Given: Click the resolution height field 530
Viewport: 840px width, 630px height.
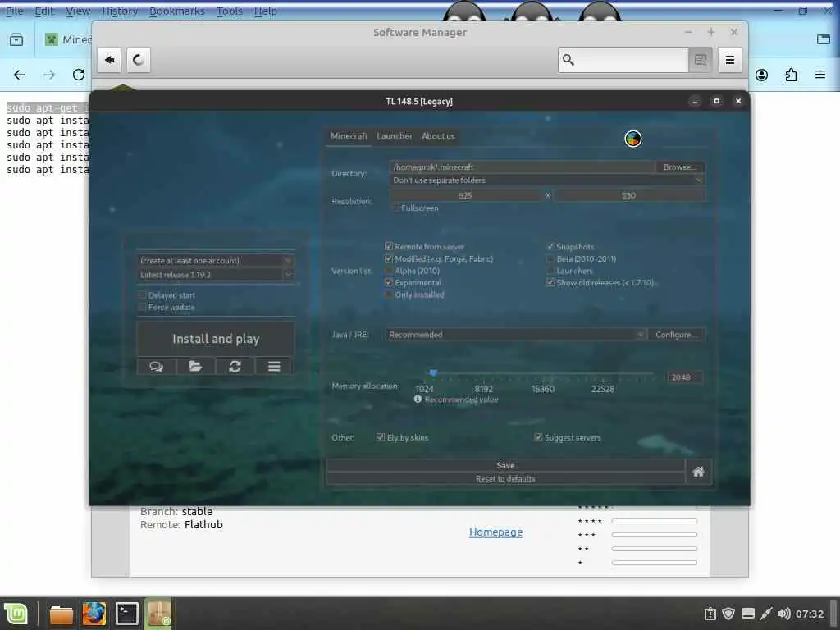Looking at the screenshot, I should coord(629,195).
